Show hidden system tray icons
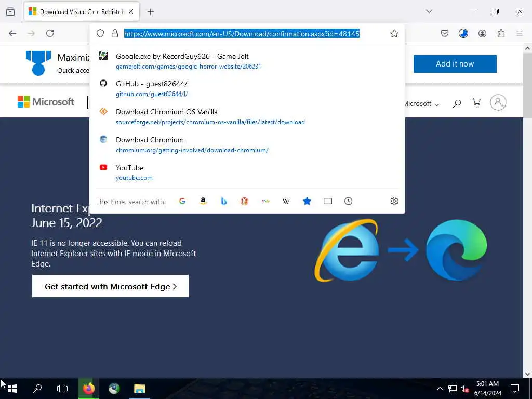This screenshot has width=532, height=399. tap(440, 389)
